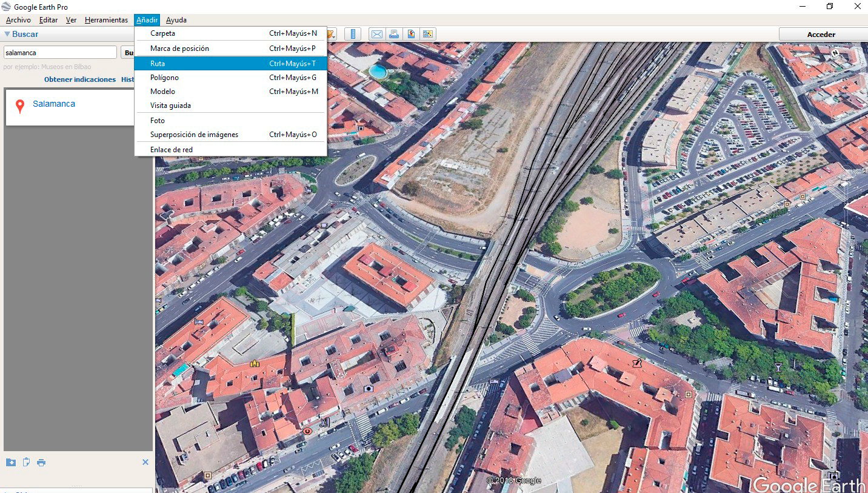Open the Herramientas menu

tap(106, 20)
